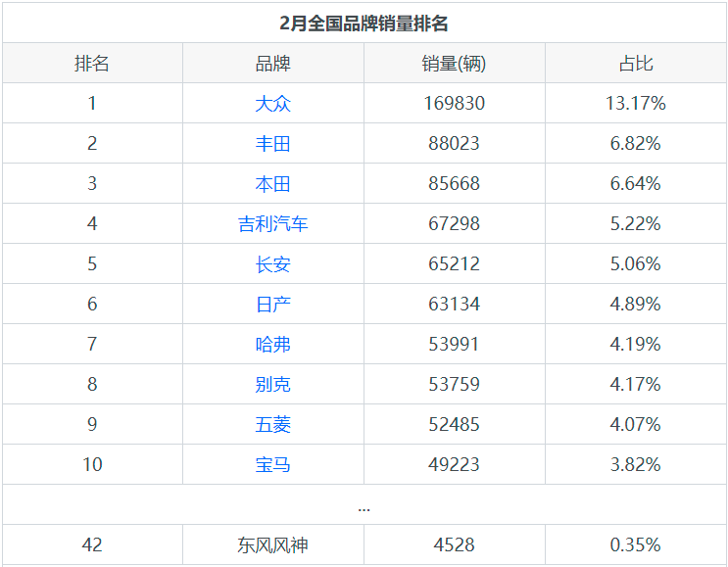This screenshot has width=728, height=567.
Task: Click the 日产 brand link
Action: pos(272,305)
